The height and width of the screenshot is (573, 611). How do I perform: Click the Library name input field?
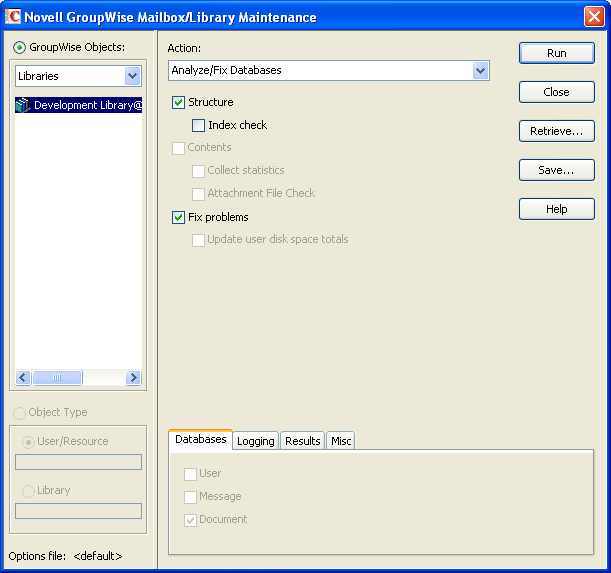click(x=78, y=511)
